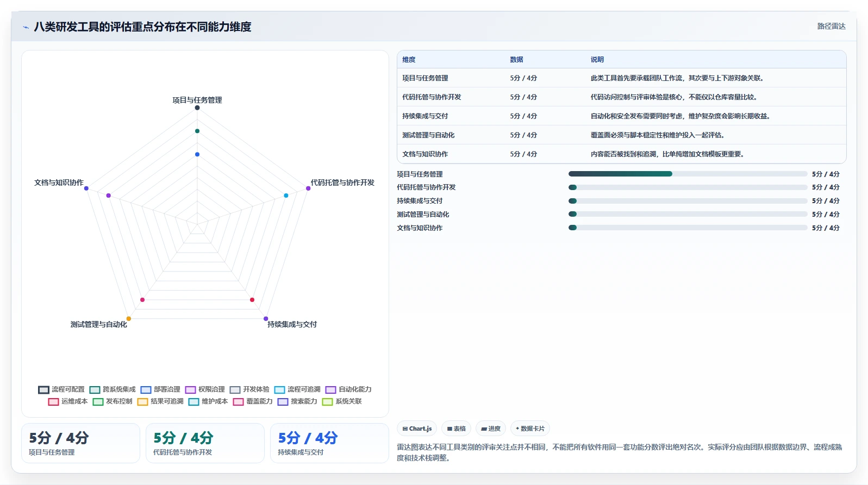868x485 pixels.
Task: Open the 项目与任务管理 score card
Action: (x=80, y=443)
